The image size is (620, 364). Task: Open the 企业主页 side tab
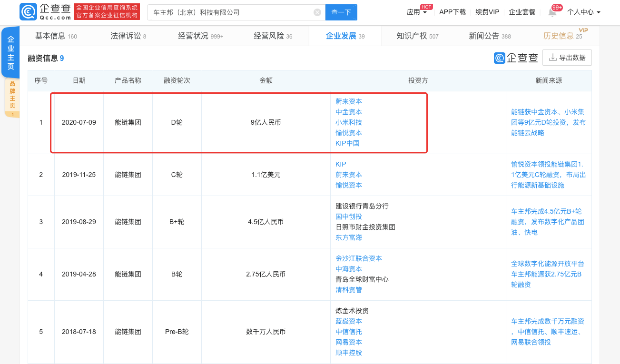click(10, 52)
